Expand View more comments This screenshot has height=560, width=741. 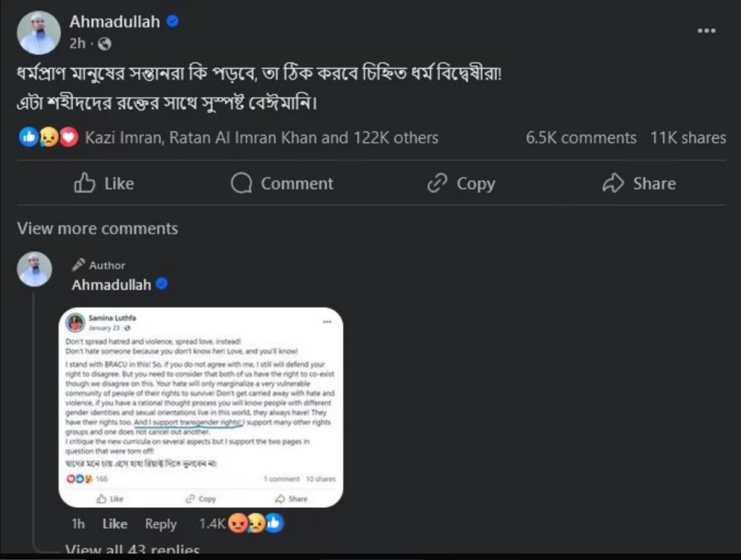point(98,228)
